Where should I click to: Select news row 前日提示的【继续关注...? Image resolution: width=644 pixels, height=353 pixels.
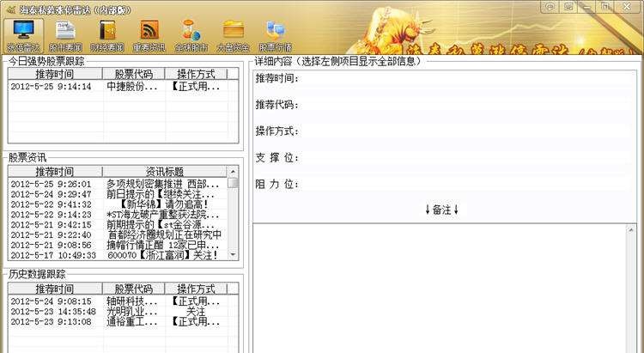click(118, 194)
